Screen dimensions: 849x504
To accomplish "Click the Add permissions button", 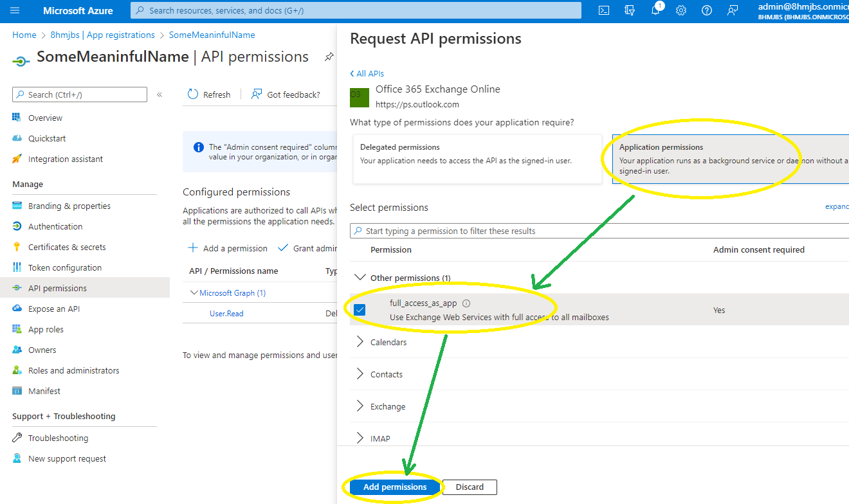I will 395,487.
